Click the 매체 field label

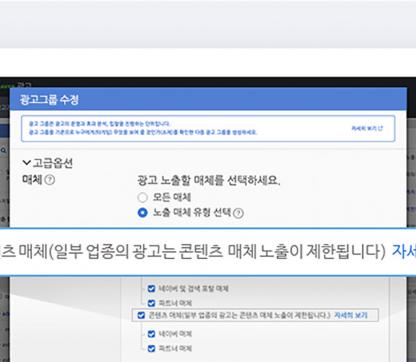(32, 180)
